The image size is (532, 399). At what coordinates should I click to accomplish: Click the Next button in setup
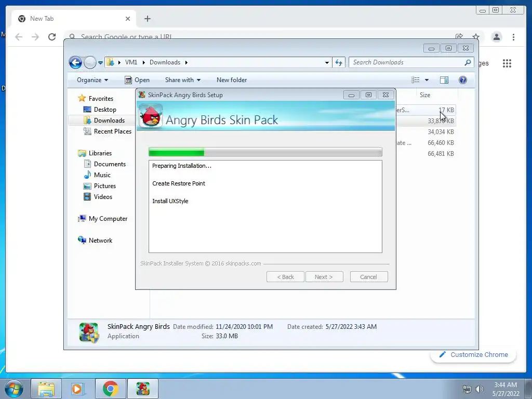click(x=324, y=277)
